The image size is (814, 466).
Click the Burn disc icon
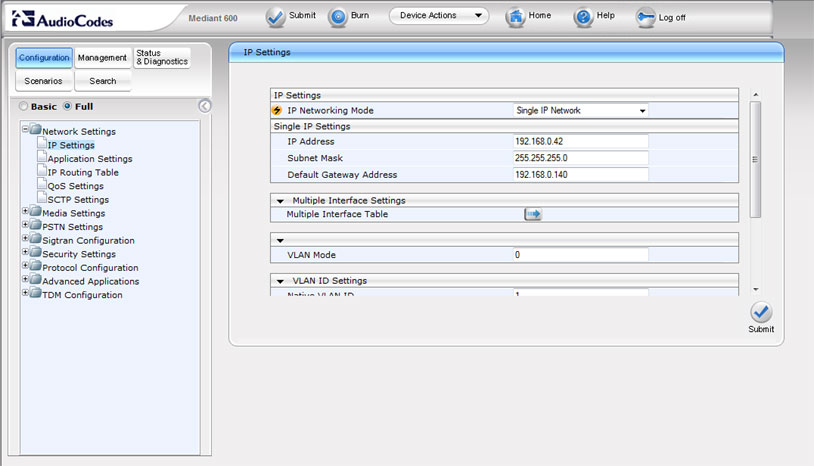point(338,17)
